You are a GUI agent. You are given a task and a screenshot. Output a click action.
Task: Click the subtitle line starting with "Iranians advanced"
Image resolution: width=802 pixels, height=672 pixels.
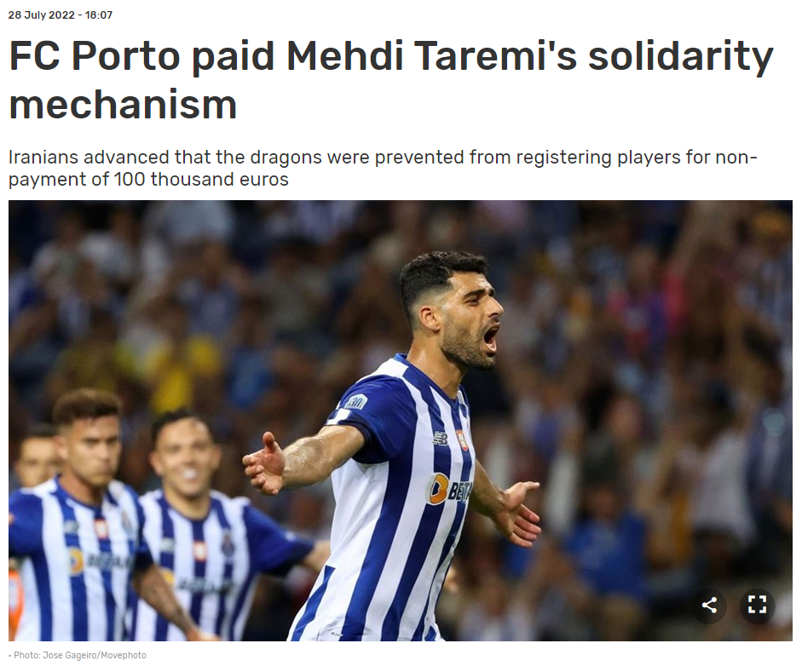point(383,157)
